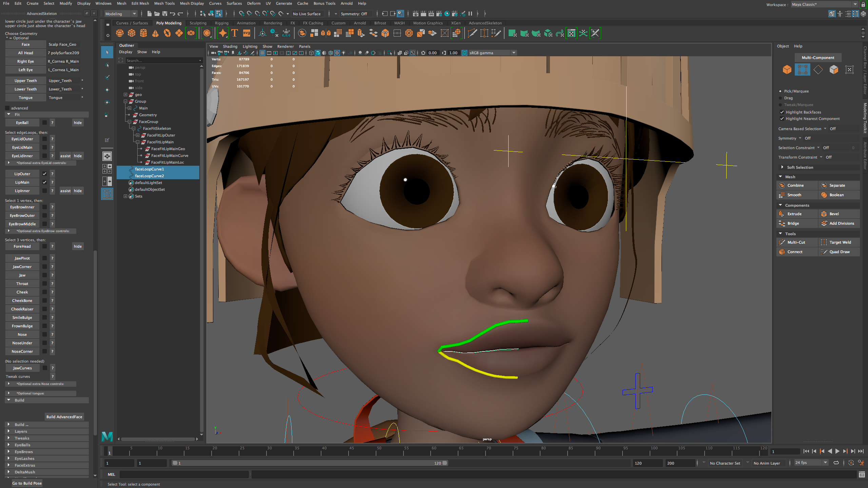Viewport: 868px width, 488px height.
Task: Click the wireframe on shaded viewport icon
Action: 331,53
